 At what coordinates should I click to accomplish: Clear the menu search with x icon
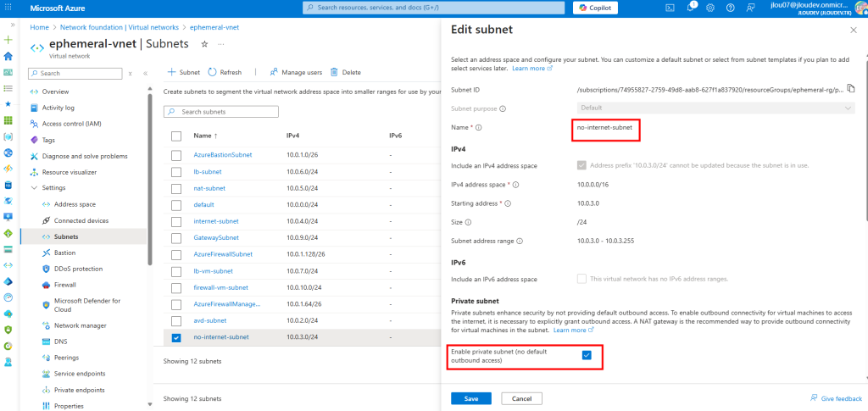click(x=130, y=73)
